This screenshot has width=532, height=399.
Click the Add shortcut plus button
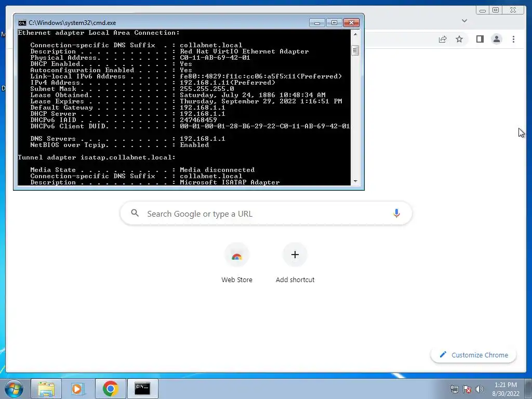[295, 255]
